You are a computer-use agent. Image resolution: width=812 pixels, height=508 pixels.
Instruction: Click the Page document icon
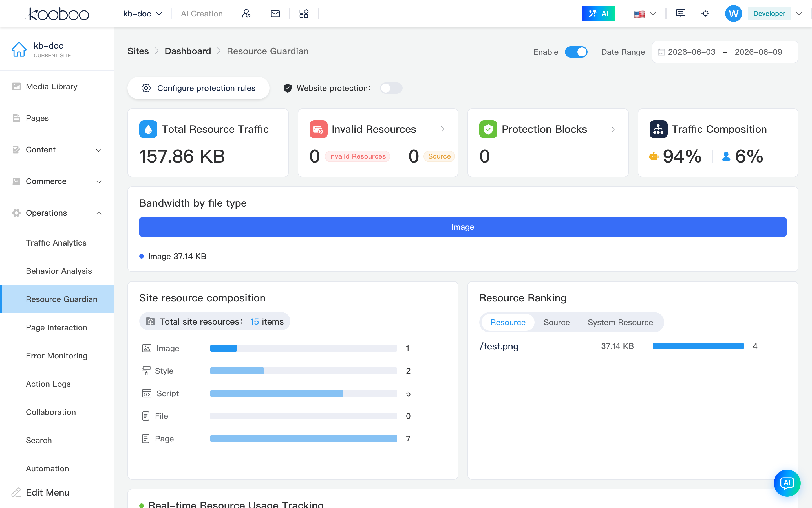click(145, 439)
